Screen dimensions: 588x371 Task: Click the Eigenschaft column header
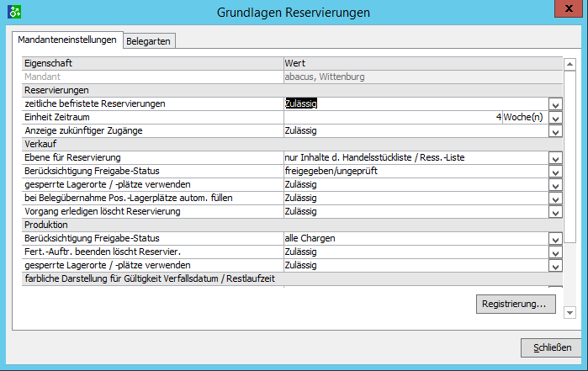152,63
